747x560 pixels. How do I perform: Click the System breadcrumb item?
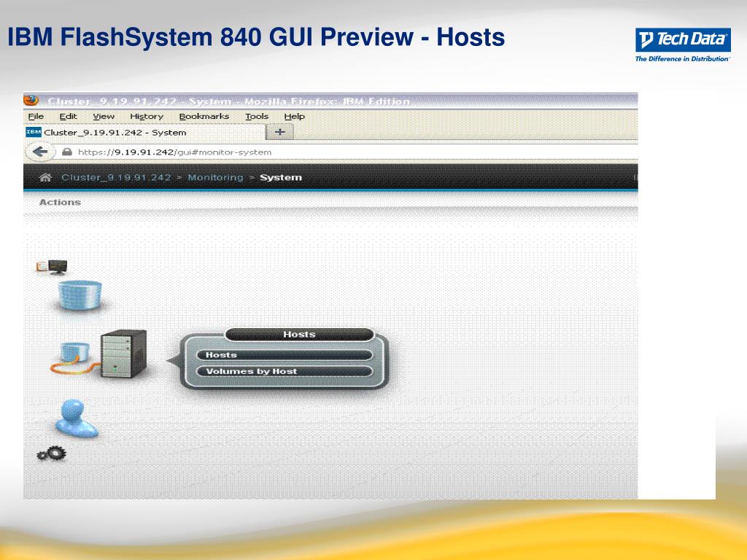(281, 178)
